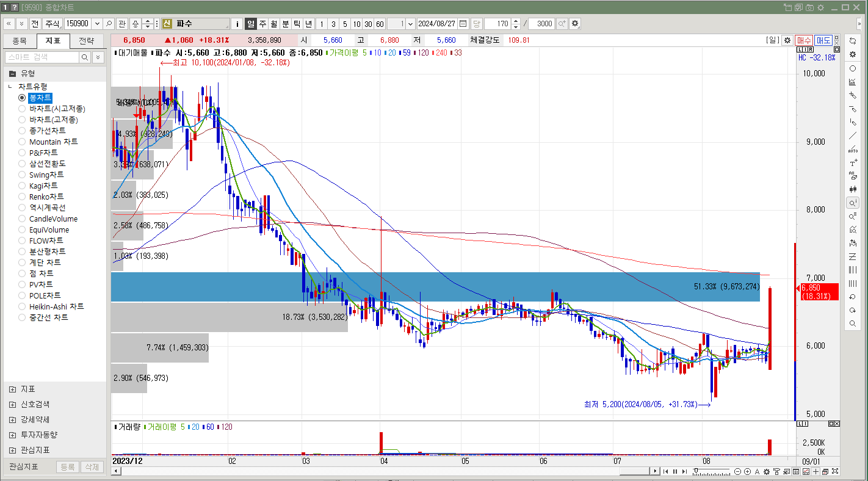Click the fullscreen chart icon at bottom right
The image size is (868, 481).
point(835,471)
